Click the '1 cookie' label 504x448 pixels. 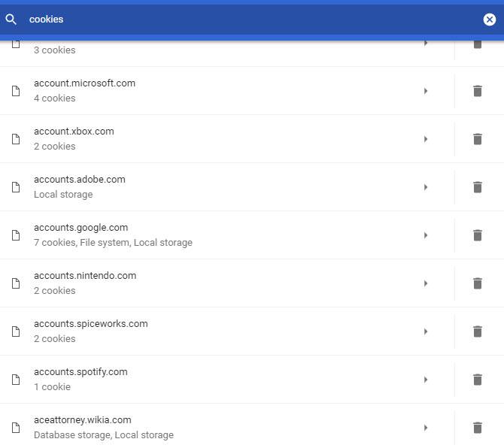(52, 386)
